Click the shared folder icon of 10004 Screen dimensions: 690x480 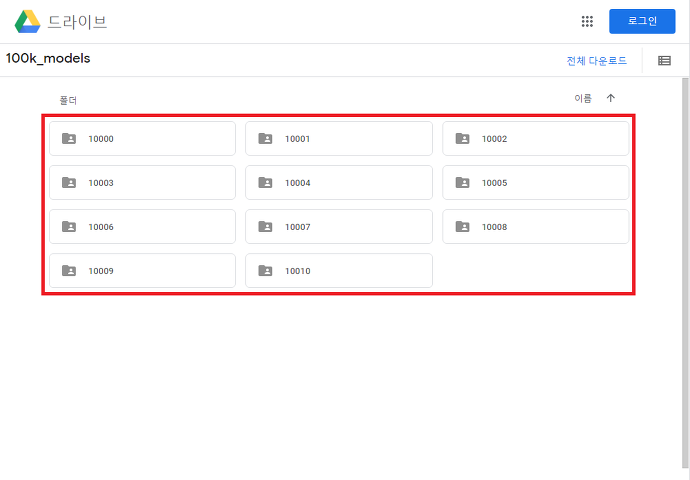265,183
